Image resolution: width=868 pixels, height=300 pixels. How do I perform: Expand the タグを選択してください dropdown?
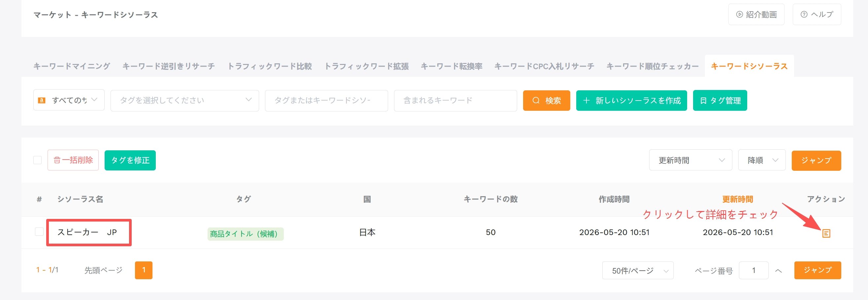coord(184,100)
